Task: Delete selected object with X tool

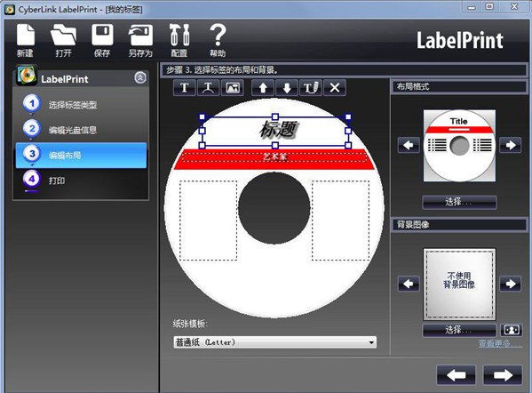Action: (335, 88)
